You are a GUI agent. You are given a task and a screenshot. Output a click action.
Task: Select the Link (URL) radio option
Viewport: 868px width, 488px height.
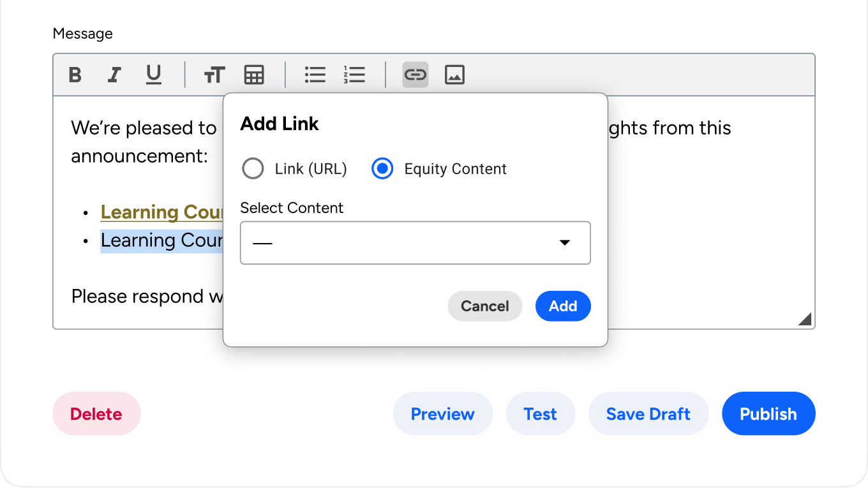(253, 169)
